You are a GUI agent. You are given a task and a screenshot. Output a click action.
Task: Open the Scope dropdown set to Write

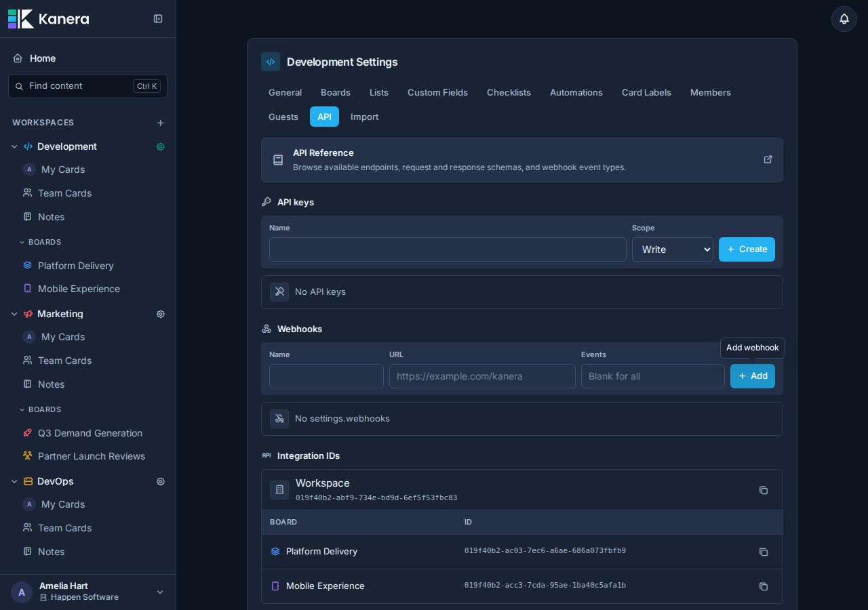tap(673, 249)
